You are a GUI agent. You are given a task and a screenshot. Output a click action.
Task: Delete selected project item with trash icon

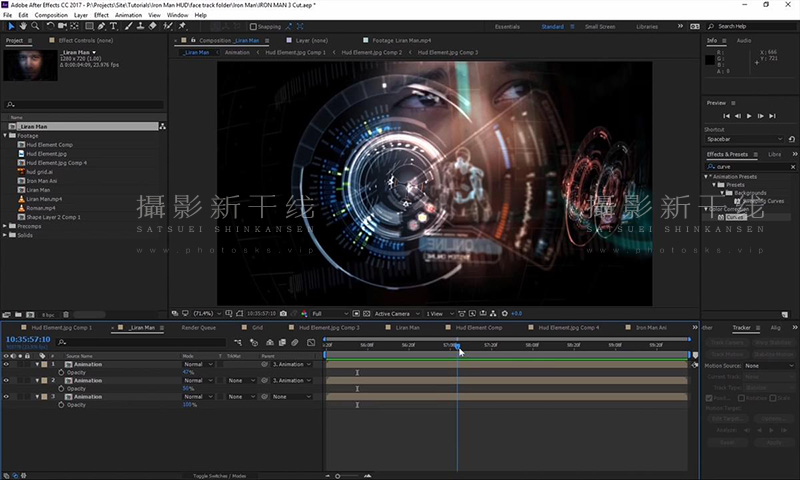66,315
